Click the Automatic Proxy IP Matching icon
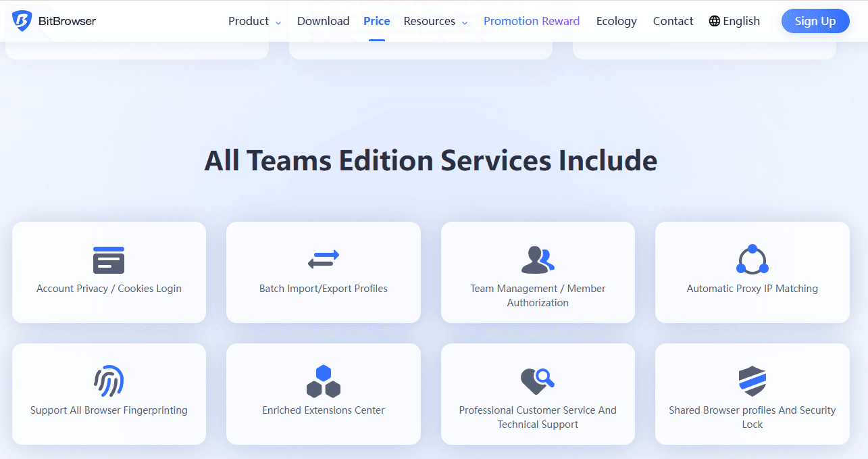The image size is (868, 459). [x=752, y=259]
